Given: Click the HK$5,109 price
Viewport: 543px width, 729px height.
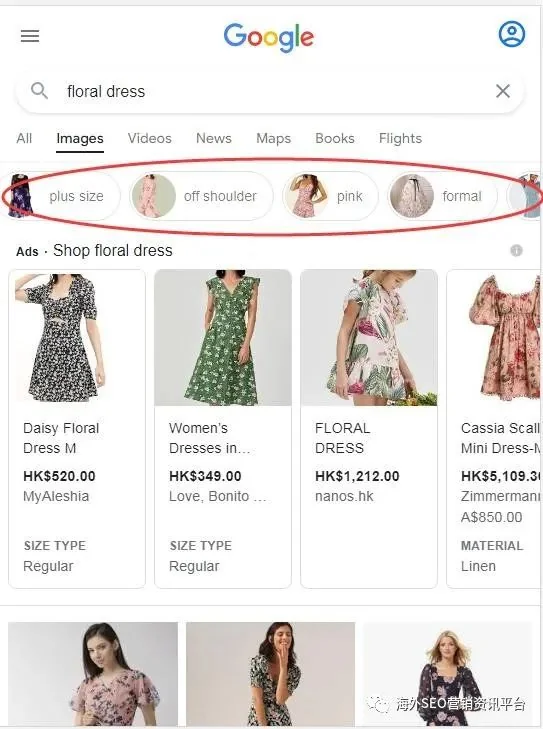Looking at the screenshot, I should tap(501, 476).
